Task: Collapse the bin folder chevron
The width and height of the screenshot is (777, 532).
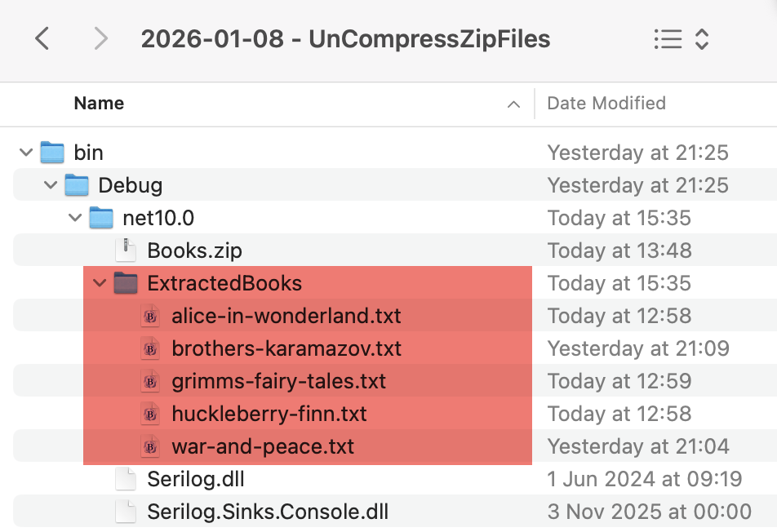Action: pyautogui.click(x=26, y=152)
